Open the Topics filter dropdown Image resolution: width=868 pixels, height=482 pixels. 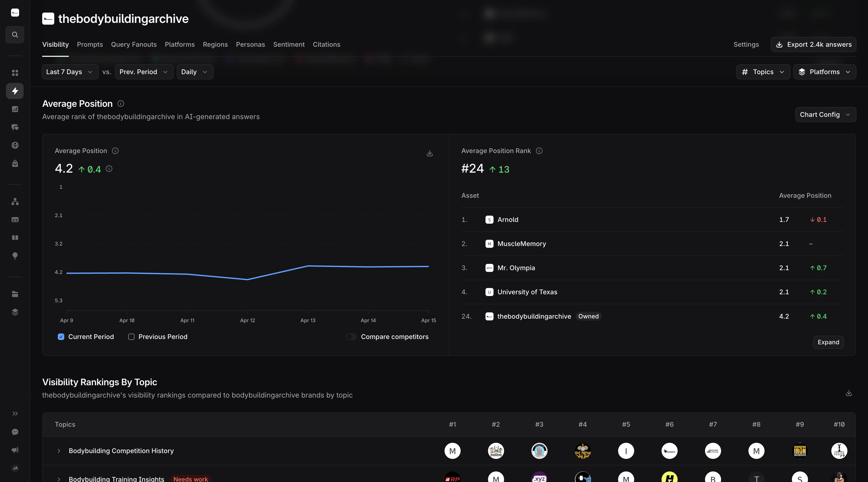pos(763,72)
